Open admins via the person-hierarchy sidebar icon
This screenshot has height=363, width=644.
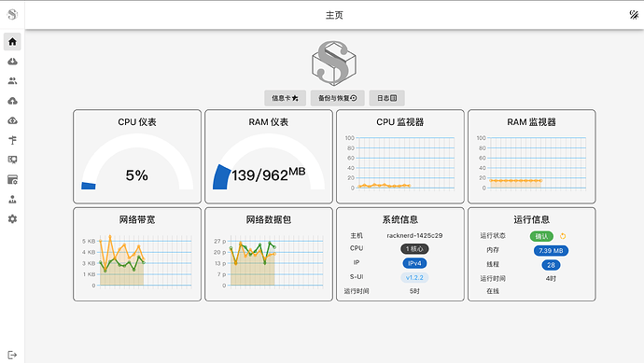(x=12, y=199)
